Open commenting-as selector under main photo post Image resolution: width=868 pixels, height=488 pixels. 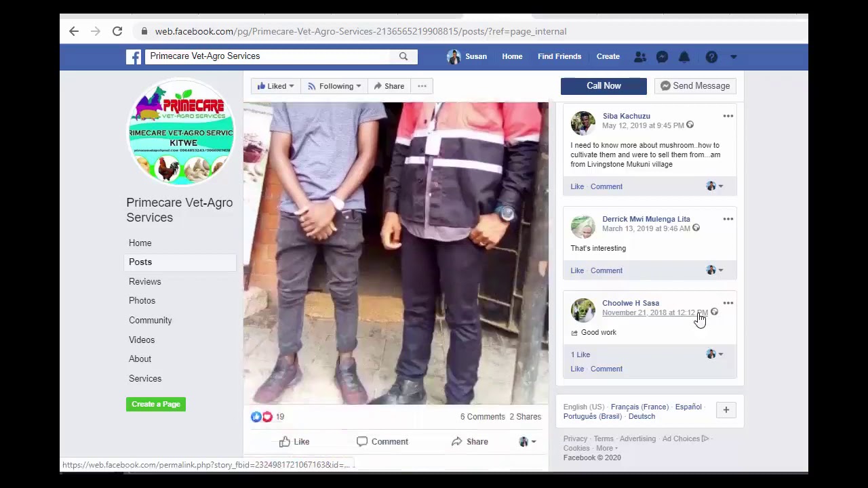pyautogui.click(x=527, y=442)
